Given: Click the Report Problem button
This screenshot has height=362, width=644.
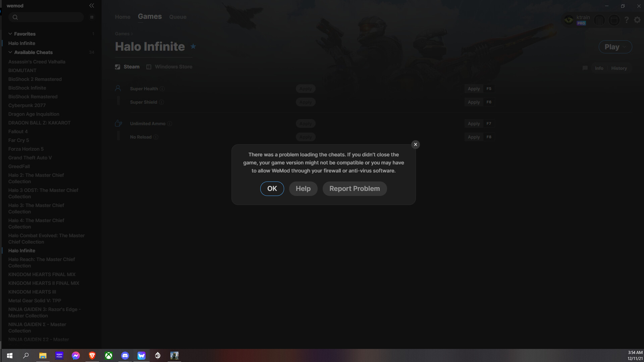Looking at the screenshot, I should coord(354,189).
